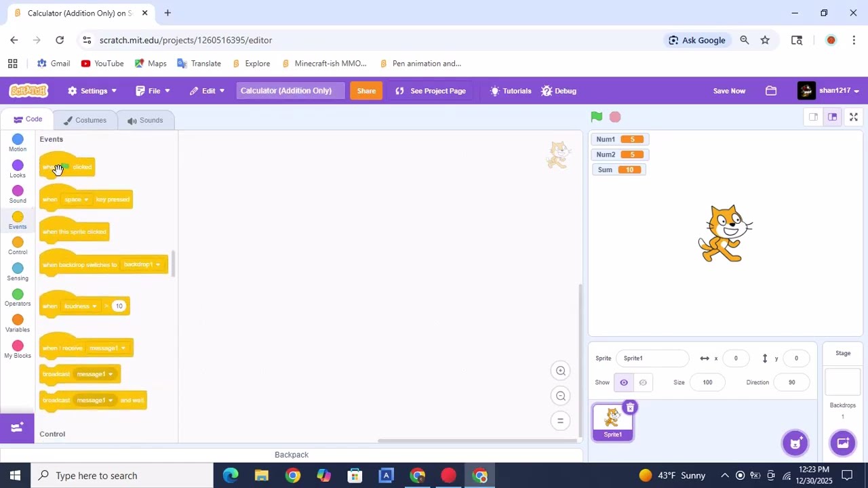Zoom in on the code workspace
The height and width of the screenshot is (488, 868).
[561, 371]
